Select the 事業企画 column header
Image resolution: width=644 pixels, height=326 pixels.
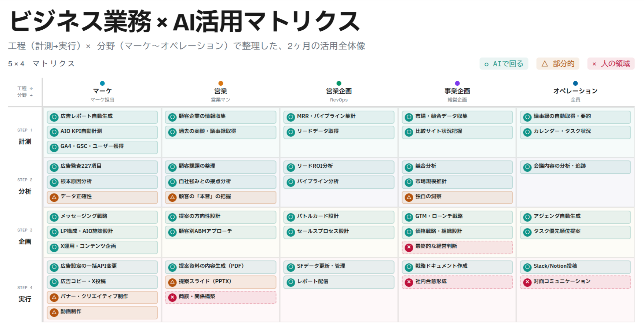pyautogui.click(x=457, y=92)
